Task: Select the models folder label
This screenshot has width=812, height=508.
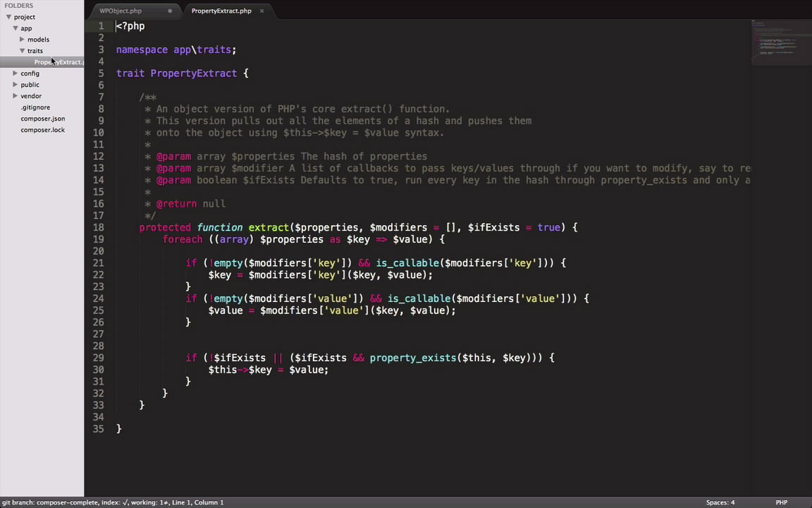Action: 38,40
